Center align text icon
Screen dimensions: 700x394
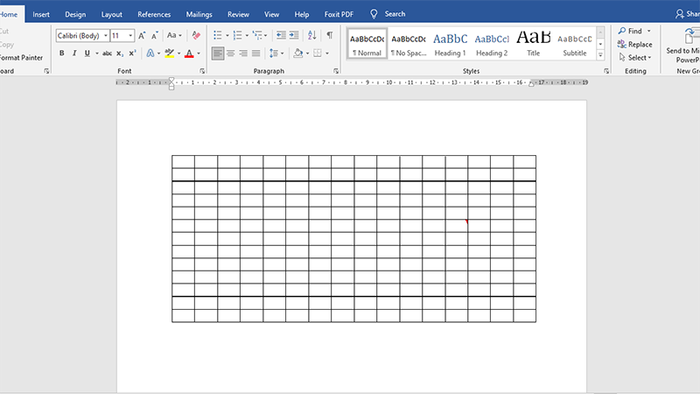230,53
